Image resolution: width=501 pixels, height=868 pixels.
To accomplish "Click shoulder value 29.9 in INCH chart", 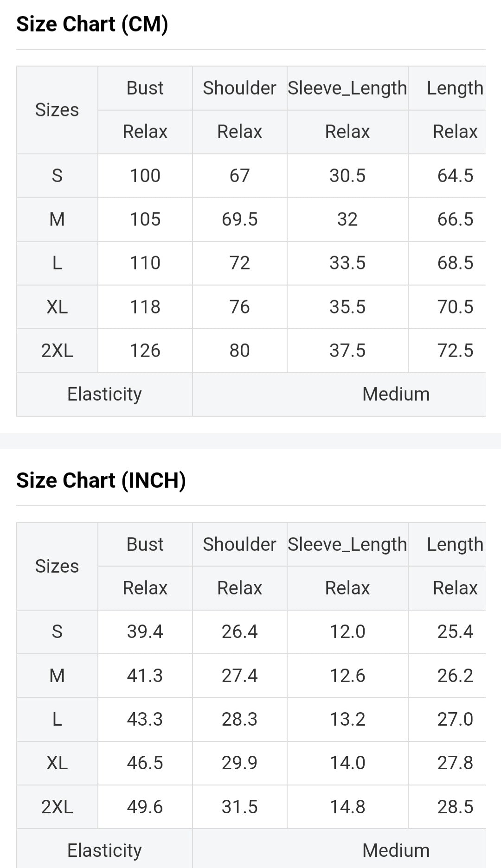I will [239, 763].
